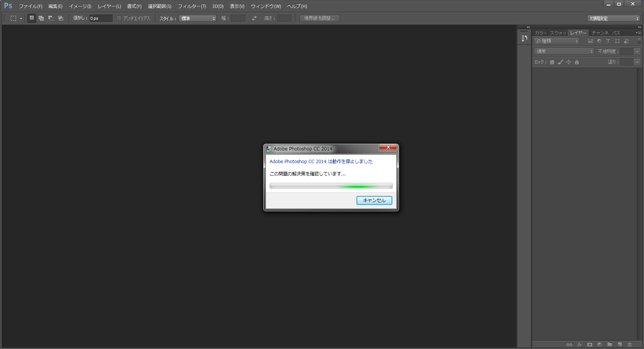644x349 pixels.
Task: Toggle the type layer filter icon
Action: [x=608, y=41]
